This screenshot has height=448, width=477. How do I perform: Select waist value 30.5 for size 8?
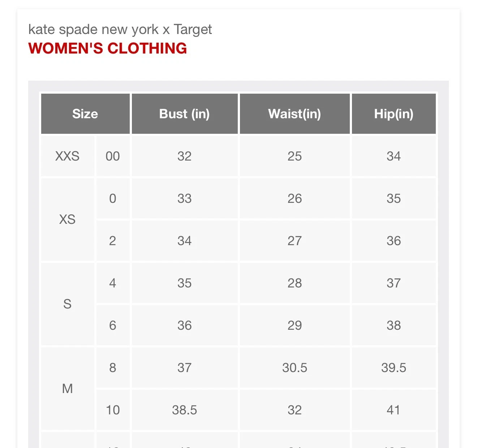tap(295, 368)
